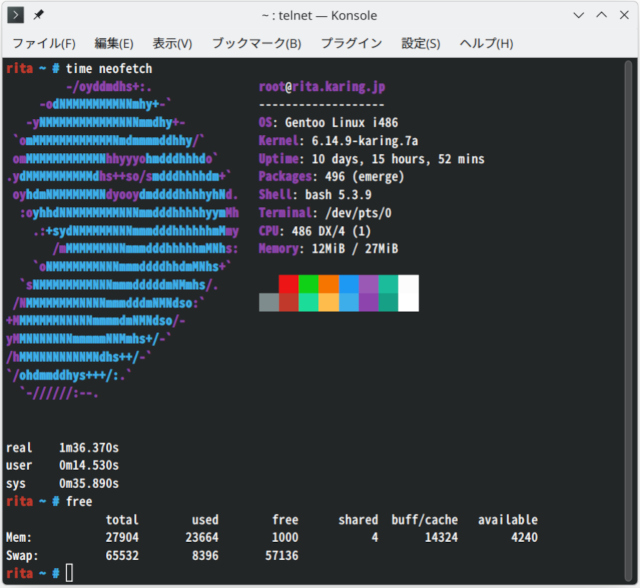Click Mem free value 1000

pyautogui.click(x=285, y=537)
